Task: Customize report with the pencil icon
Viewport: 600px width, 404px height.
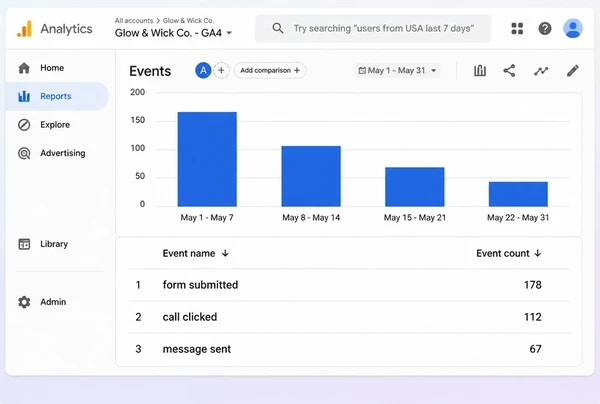Action: coord(572,70)
